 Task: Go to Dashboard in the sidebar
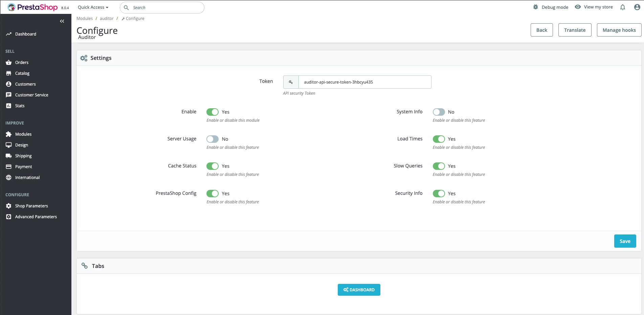pyautogui.click(x=25, y=34)
